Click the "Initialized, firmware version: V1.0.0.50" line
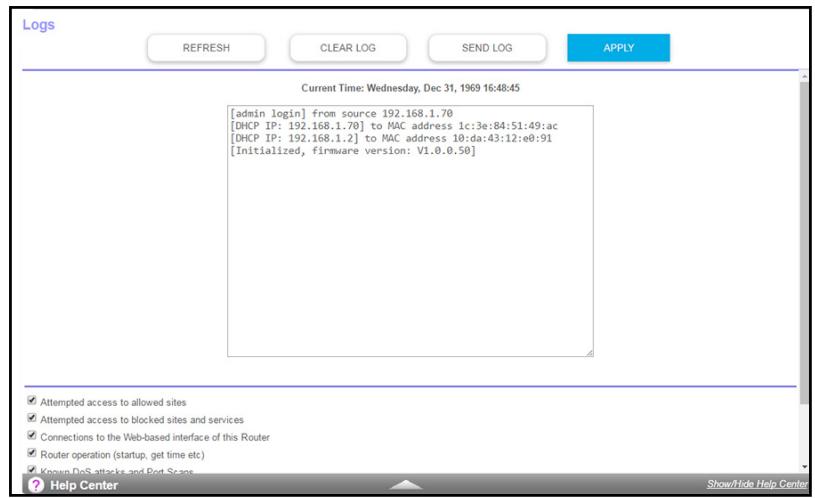The width and height of the screenshot is (815, 498). tap(353, 151)
